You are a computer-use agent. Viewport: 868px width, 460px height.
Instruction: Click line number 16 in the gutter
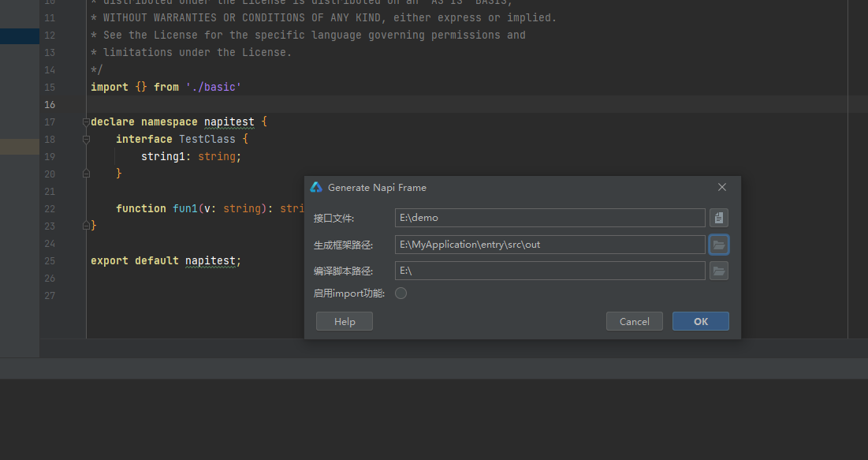[x=50, y=105]
